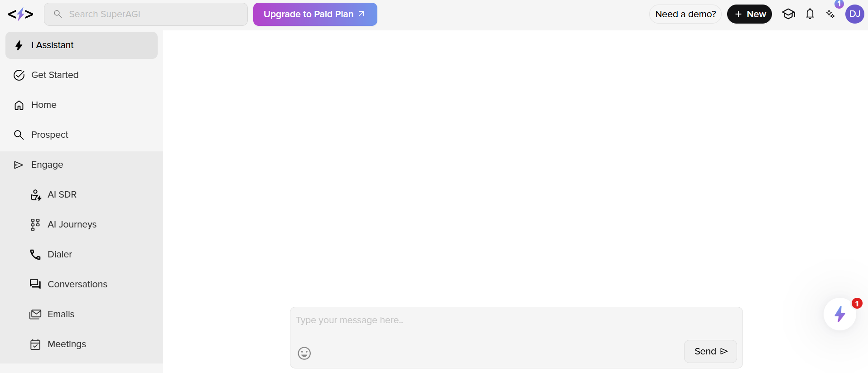The image size is (868, 373).
Task: Select AI SDR under Engage
Action: 82,194
